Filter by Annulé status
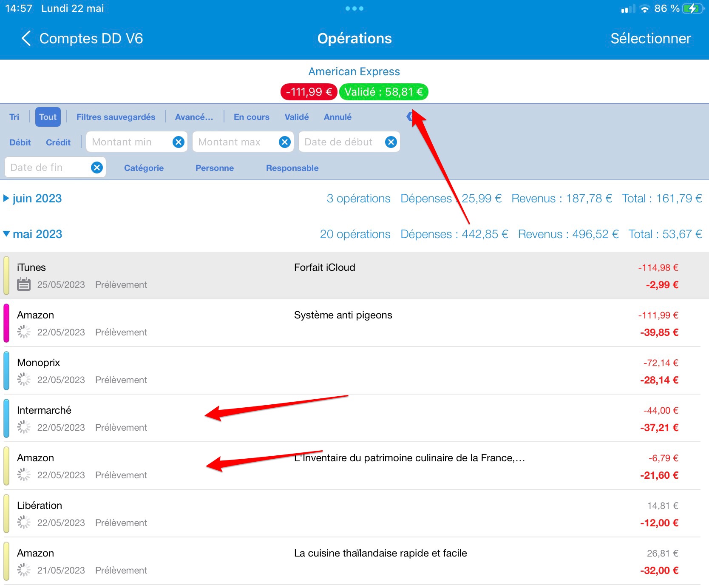 coord(337,117)
